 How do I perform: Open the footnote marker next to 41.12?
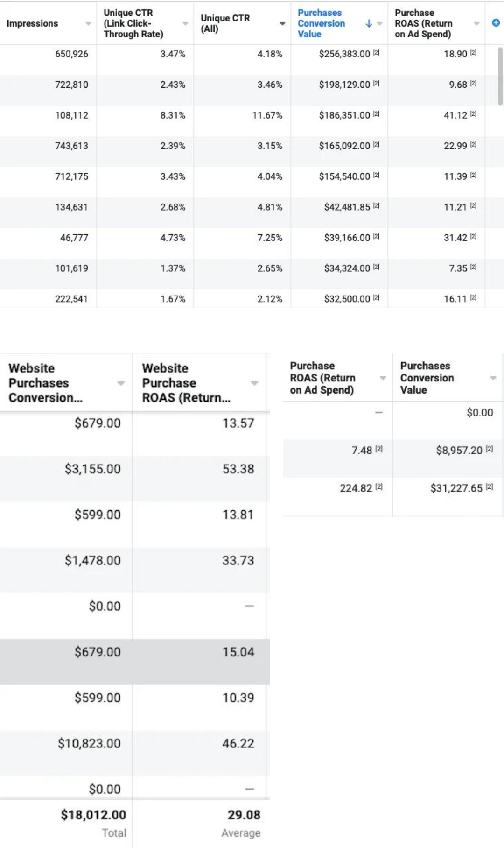click(473, 114)
